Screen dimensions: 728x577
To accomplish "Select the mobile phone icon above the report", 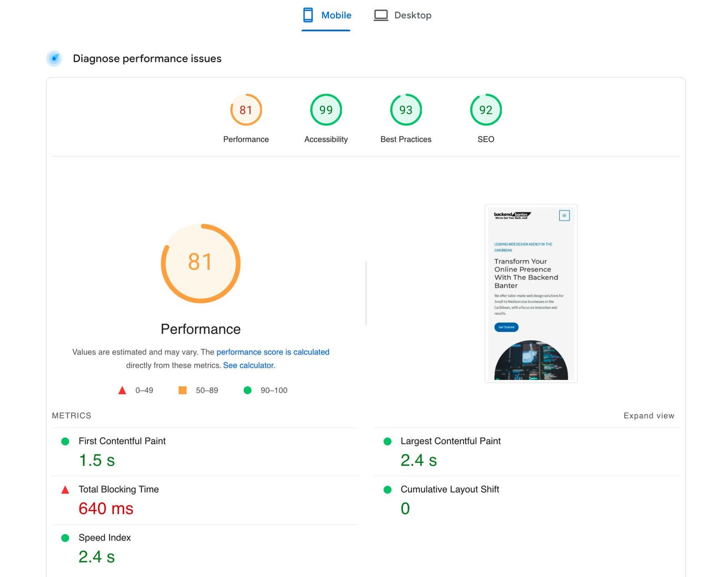I will click(308, 15).
